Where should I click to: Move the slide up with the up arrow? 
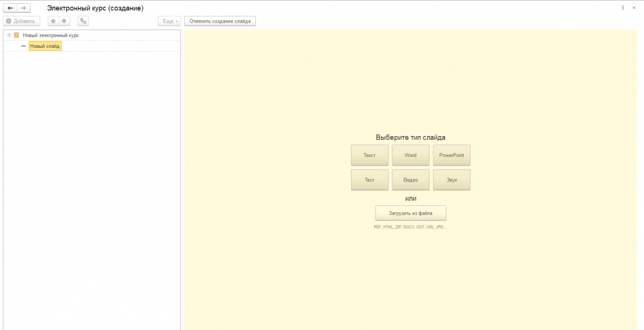[x=53, y=21]
